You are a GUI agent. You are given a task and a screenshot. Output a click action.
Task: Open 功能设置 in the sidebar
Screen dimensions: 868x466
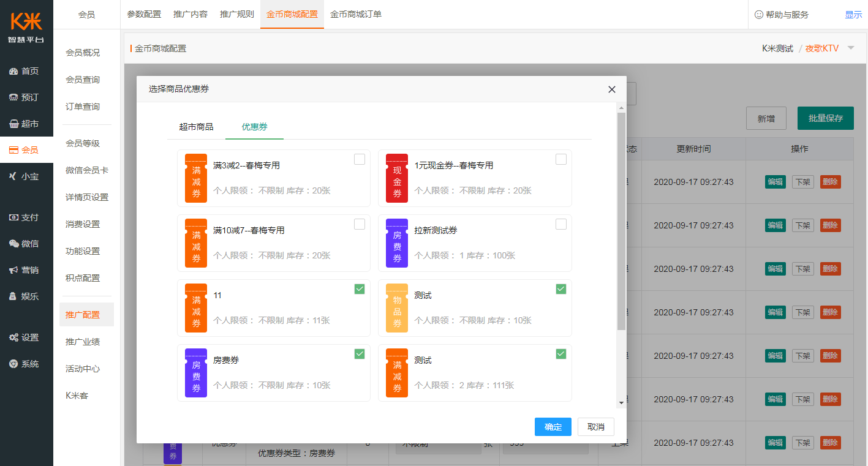point(83,251)
